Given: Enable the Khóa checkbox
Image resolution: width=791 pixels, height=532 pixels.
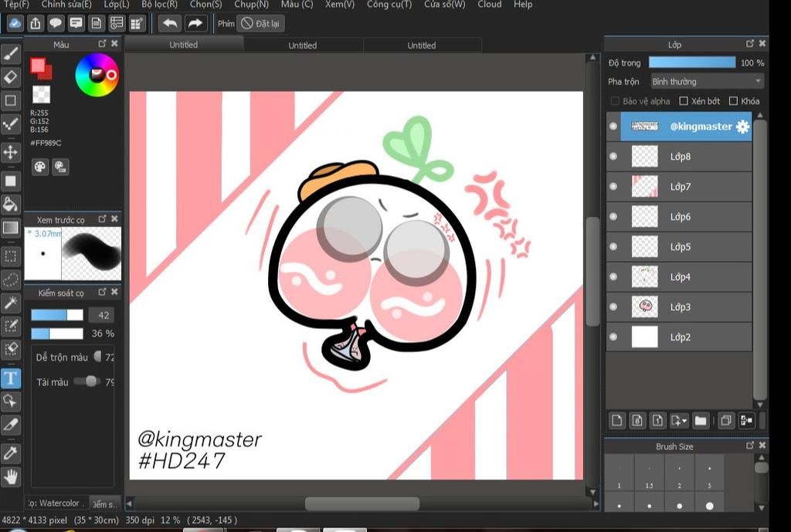Looking at the screenshot, I should pyautogui.click(x=734, y=101).
